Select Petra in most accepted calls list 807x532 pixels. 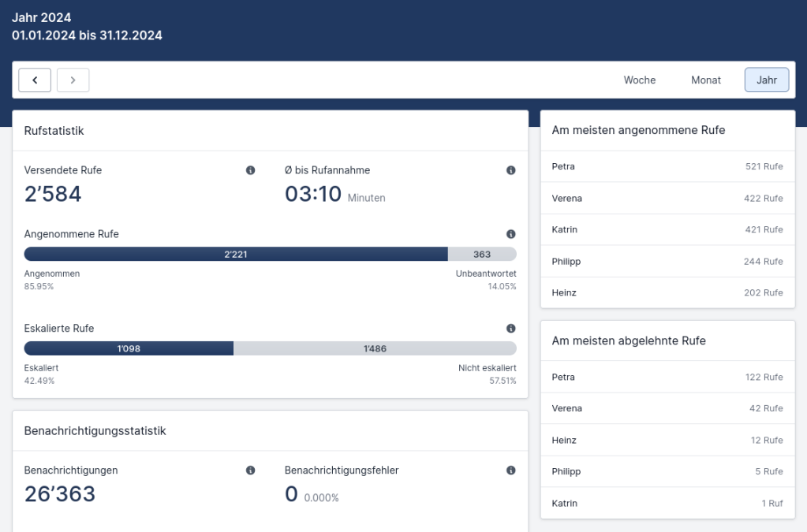(x=667, y=166)
